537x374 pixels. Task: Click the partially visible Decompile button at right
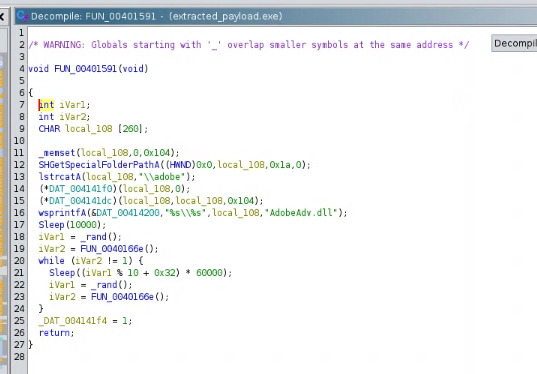point(514,43)
